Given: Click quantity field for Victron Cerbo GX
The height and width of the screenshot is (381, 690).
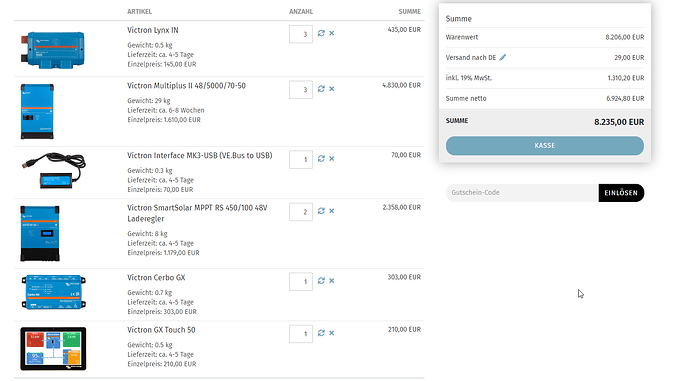Looking at the screenshot, I should pyautogui.click(x=301, y=282).
